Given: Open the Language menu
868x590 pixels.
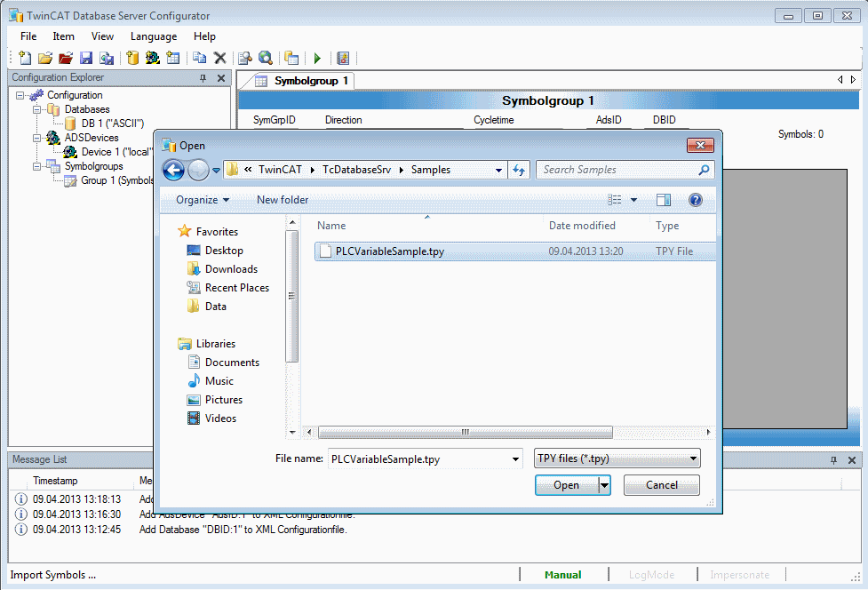Looking at the screenshot, I should tap(154, 36).
